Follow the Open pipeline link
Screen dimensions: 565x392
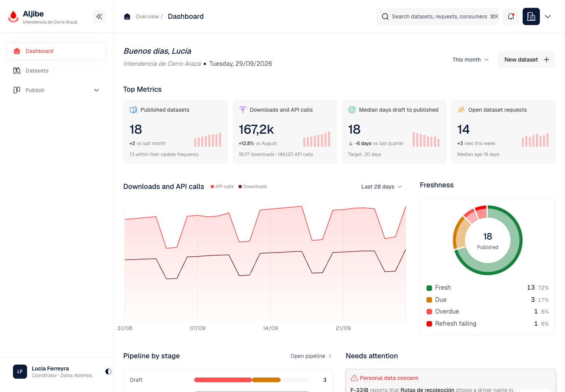point(311,356)
